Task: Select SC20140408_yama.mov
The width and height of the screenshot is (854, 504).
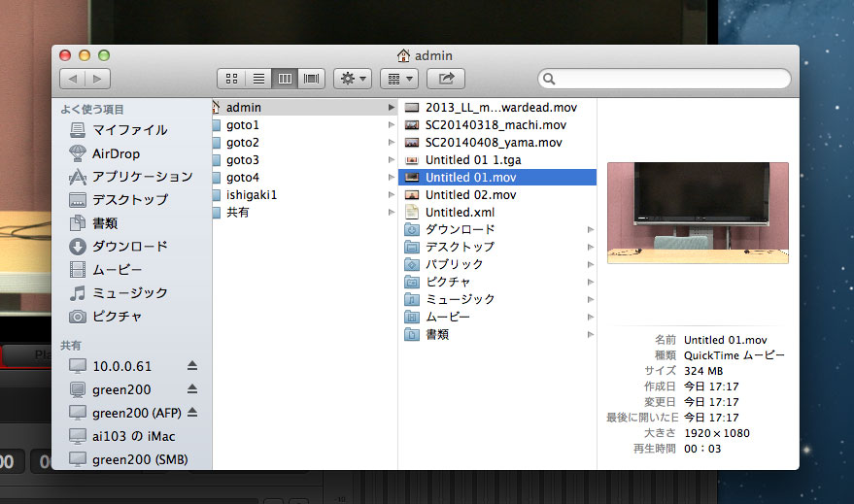Action: (x=497, y=143)
